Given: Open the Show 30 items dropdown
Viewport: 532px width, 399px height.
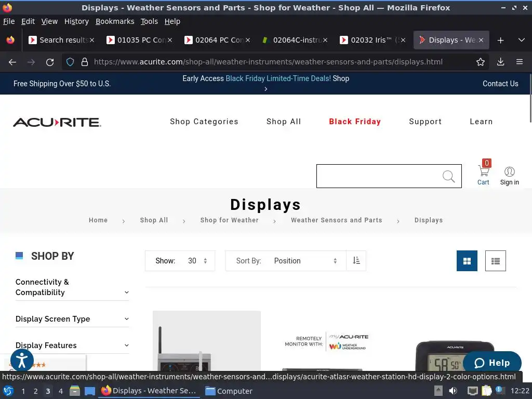Looking at the screenshot, I should tap(180, 261).
